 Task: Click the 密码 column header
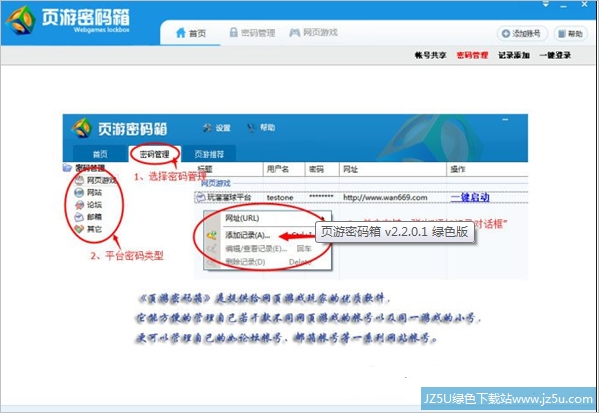322,169
